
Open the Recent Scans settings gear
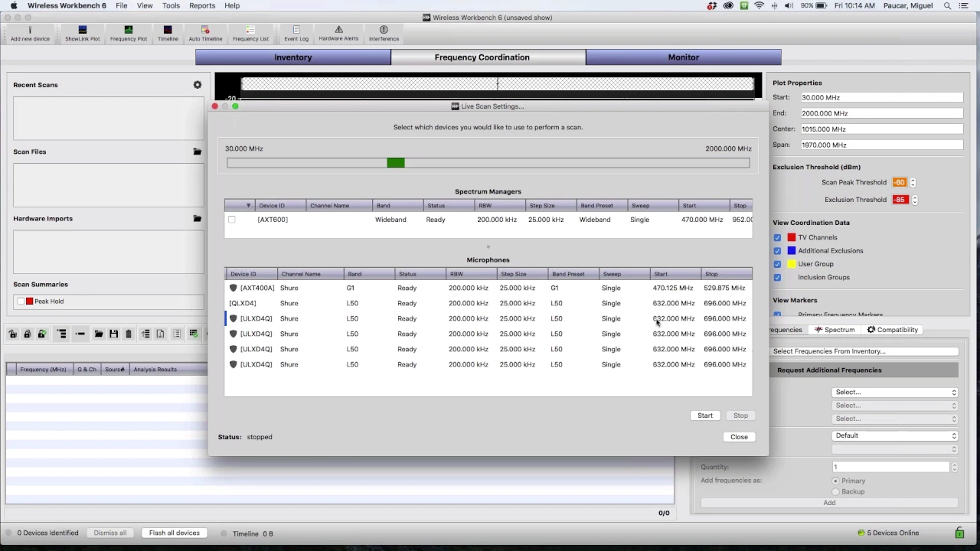click(198, 85)
